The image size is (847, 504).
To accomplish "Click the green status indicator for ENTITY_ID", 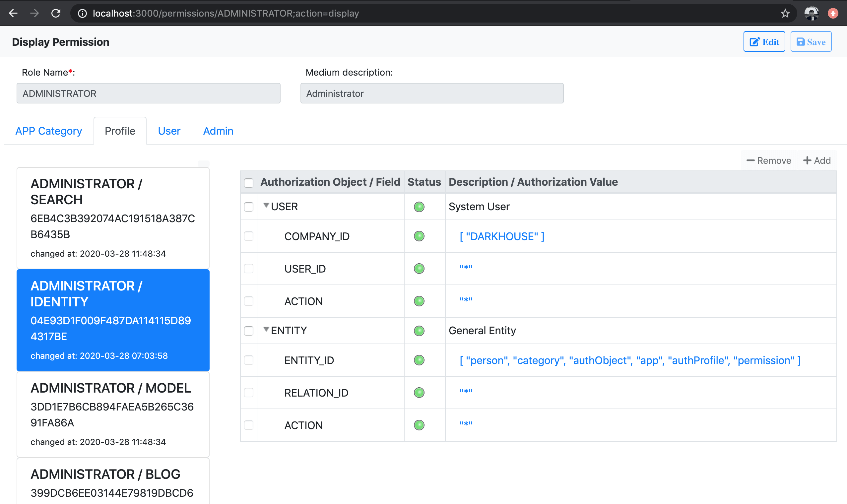I will coord(419,360).
